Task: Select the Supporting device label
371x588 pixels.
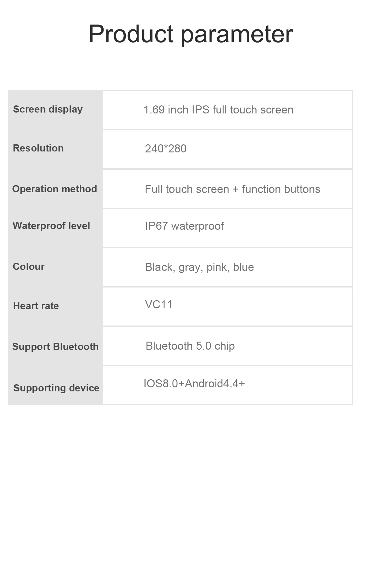Action: tap(56, 388)
